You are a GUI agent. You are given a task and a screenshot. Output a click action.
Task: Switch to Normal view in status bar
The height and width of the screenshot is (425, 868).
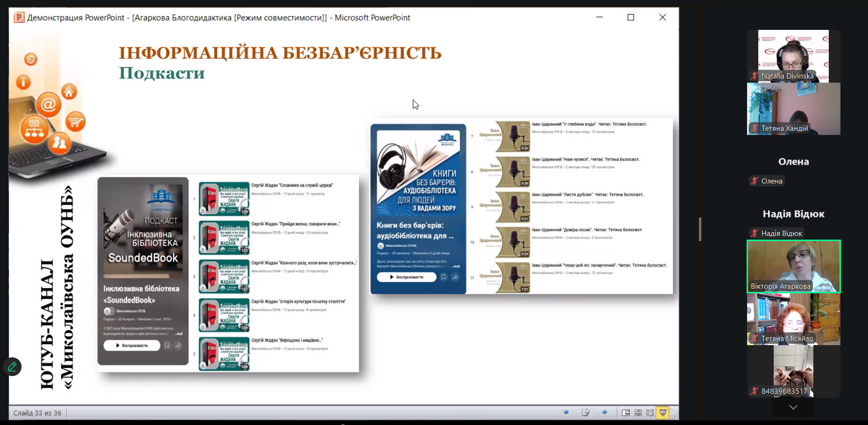pos(626,413)
